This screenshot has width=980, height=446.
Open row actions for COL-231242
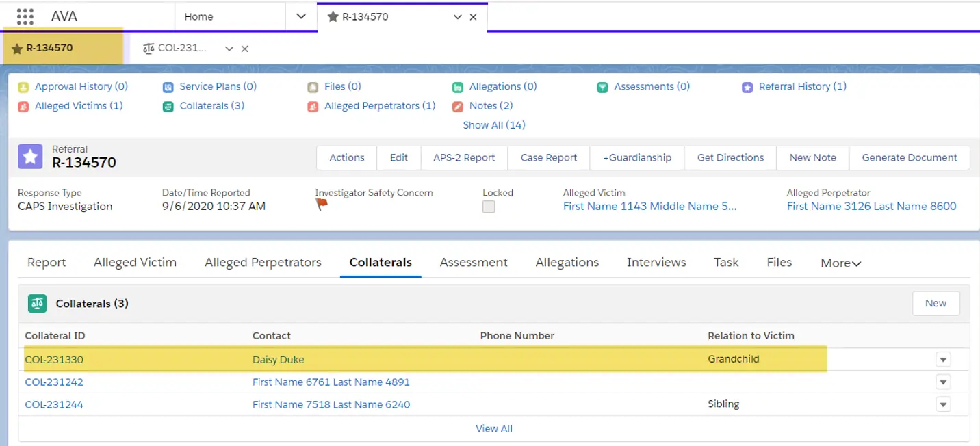coord(943,382)
